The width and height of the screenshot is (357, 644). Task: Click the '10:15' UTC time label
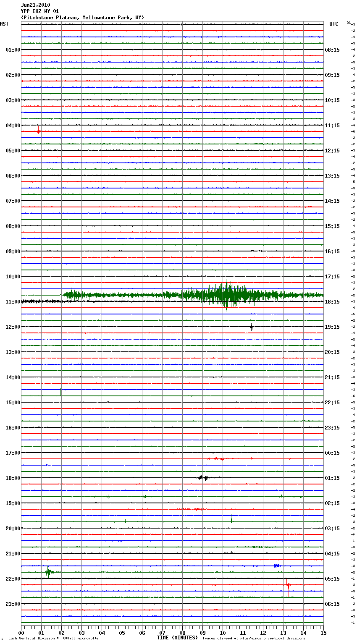pos(332,100)
